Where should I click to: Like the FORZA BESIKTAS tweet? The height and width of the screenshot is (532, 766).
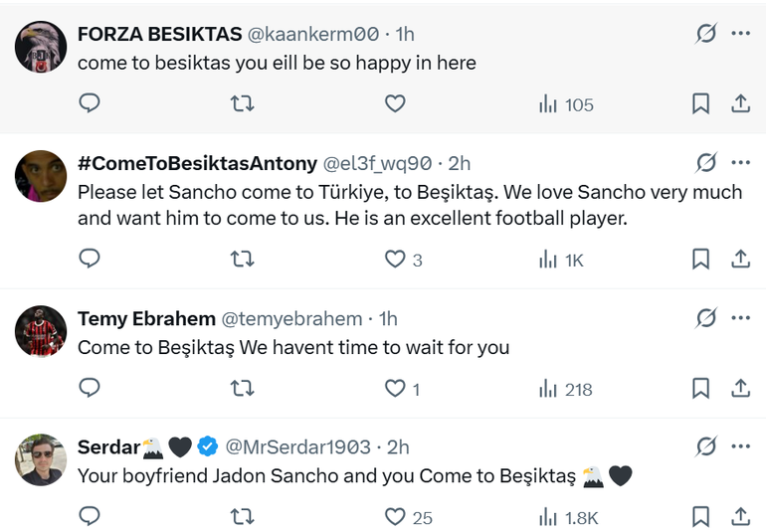coord(395,103)
